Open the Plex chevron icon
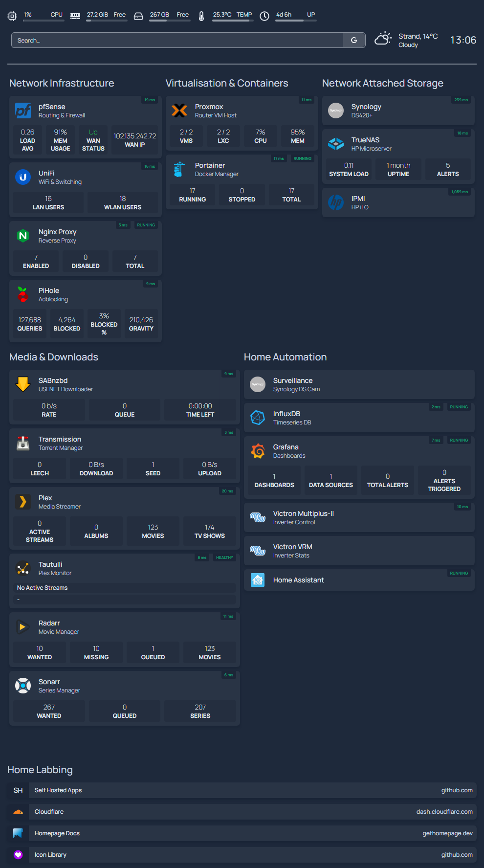The image size is (484, 868). tap(23, 502)
